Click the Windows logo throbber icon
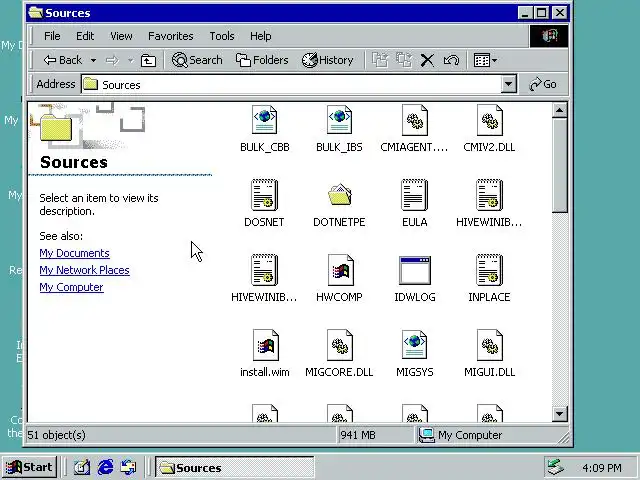Screen dimensions: 640x480 click(549, 36)
